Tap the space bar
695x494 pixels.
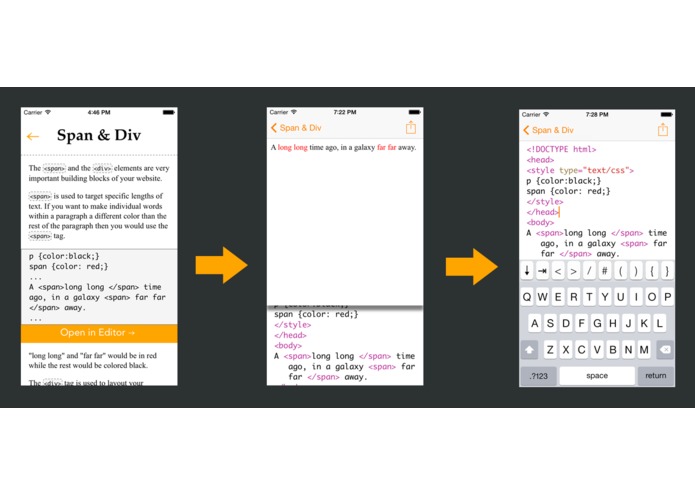[x=597, y=376]
